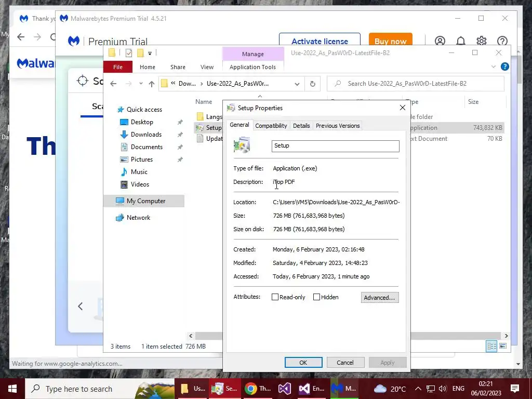This screenshot has width=532, height=399.
Task: Select Music in navigation pane
Action: click(x=139, y=171)
